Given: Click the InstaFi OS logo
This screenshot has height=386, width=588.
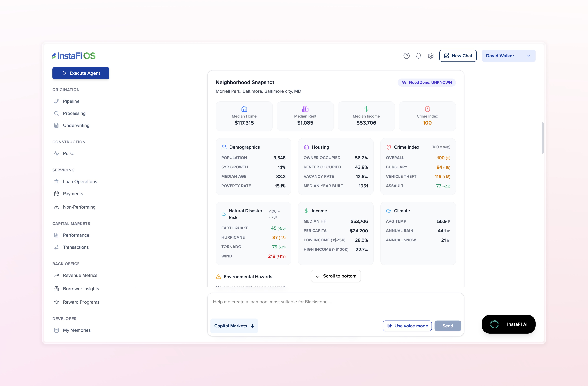Looking at the screenshot, I should pos(74,56).
